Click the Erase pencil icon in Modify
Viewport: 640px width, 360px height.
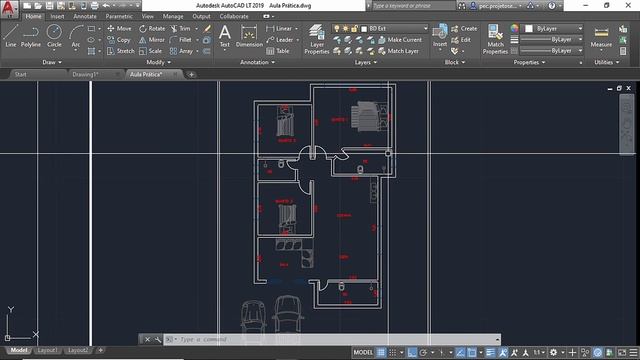click(207, 29)
